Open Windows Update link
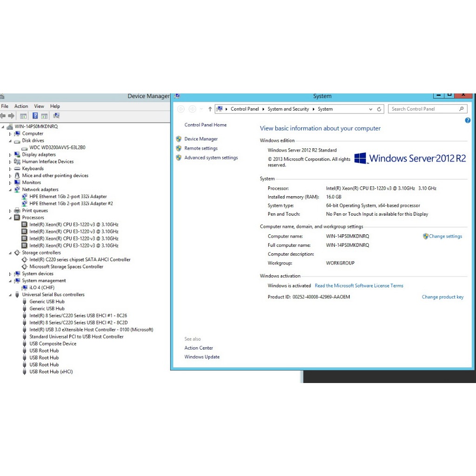Screen dimensions: 476x476 click(x=202, y=357)
